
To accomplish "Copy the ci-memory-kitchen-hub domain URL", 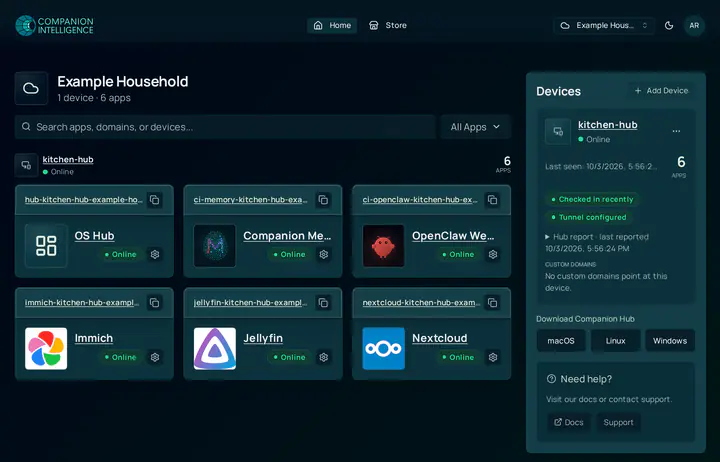I will [x=324, y=200].
